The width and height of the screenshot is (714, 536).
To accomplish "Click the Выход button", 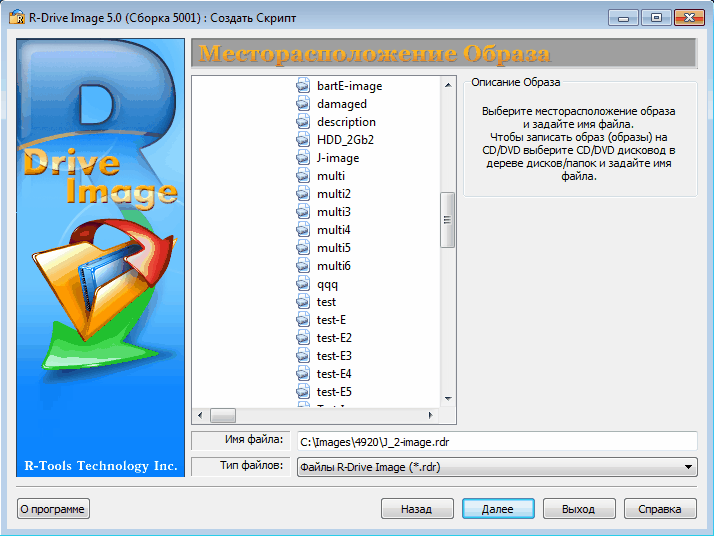I will pyautogui.click(x=579, y=509).
